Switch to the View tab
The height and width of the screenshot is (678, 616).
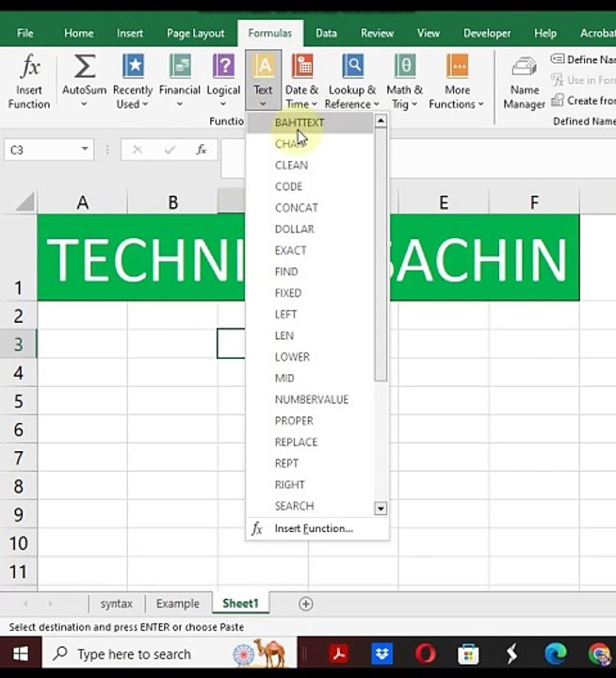429,33
